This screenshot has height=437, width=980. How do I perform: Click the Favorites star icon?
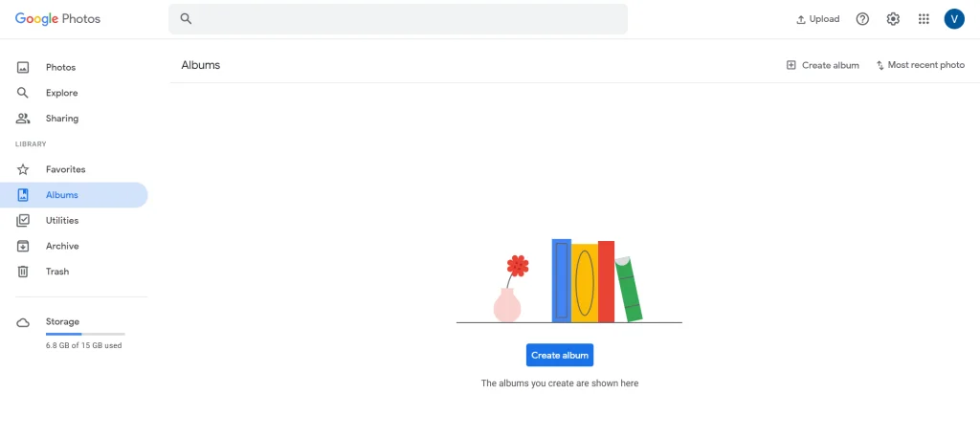click(x=23, y=169)
